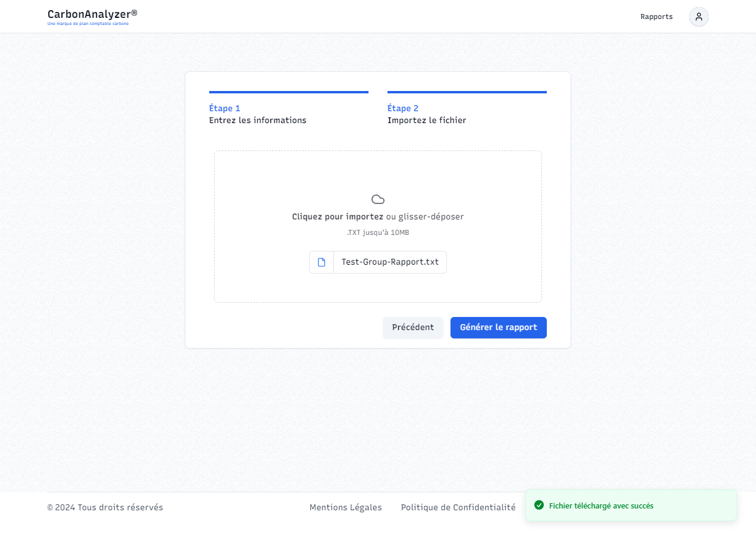
Task: Click the blue progress bar above Étape 2
Action: tap(467, 92)
